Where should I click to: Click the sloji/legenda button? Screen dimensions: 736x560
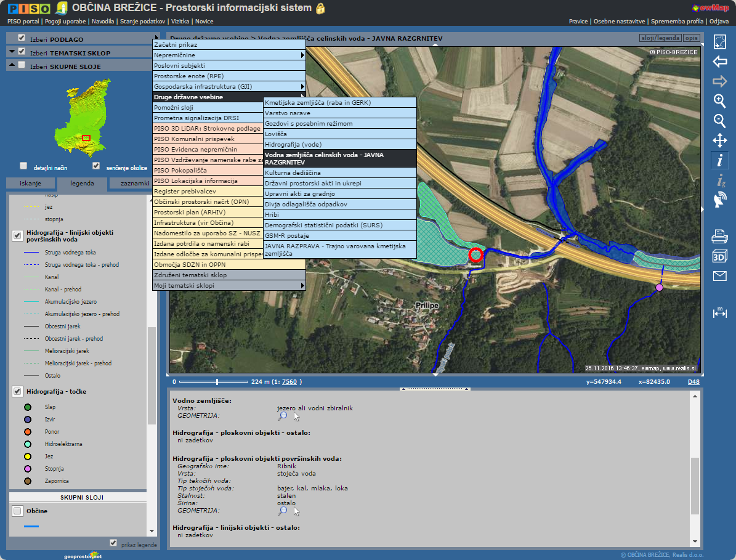tap(660, 38)
